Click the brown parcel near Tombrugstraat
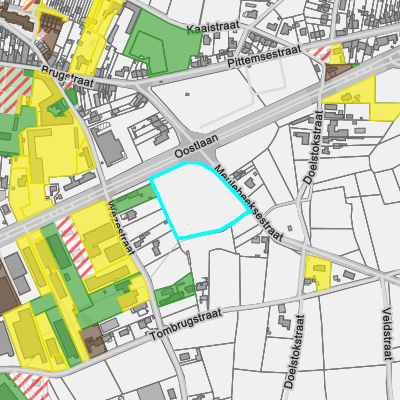Screen dimensions: 400x400 point(93,340)
